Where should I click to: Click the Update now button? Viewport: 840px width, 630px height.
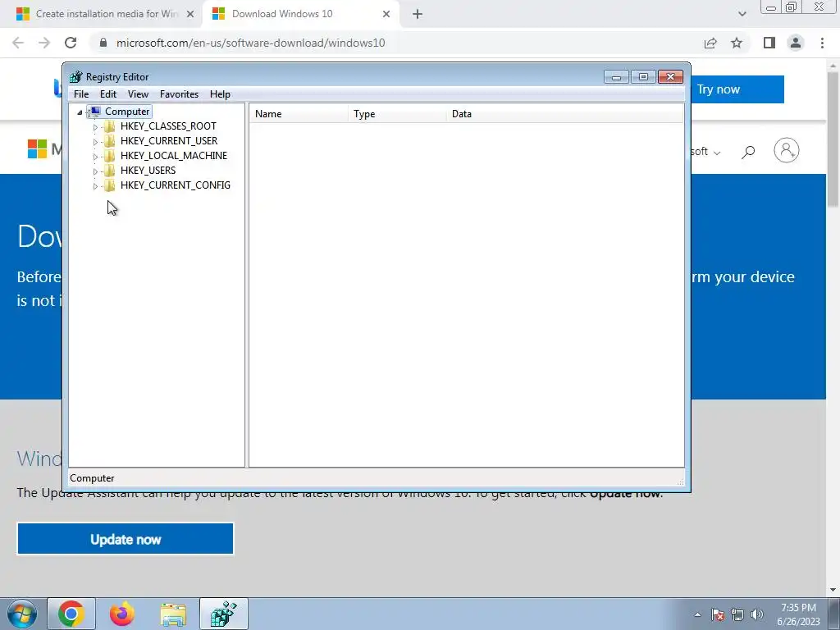[x=126, y=539]
